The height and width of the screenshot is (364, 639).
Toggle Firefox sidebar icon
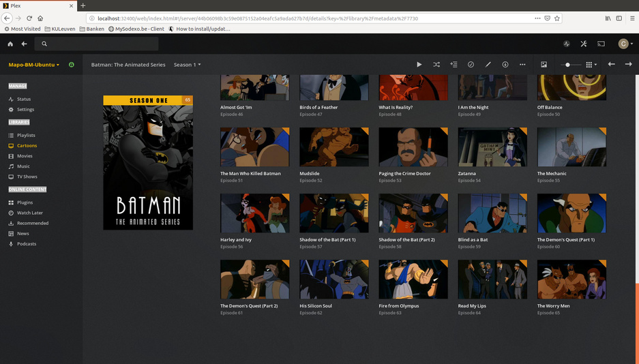619,18
